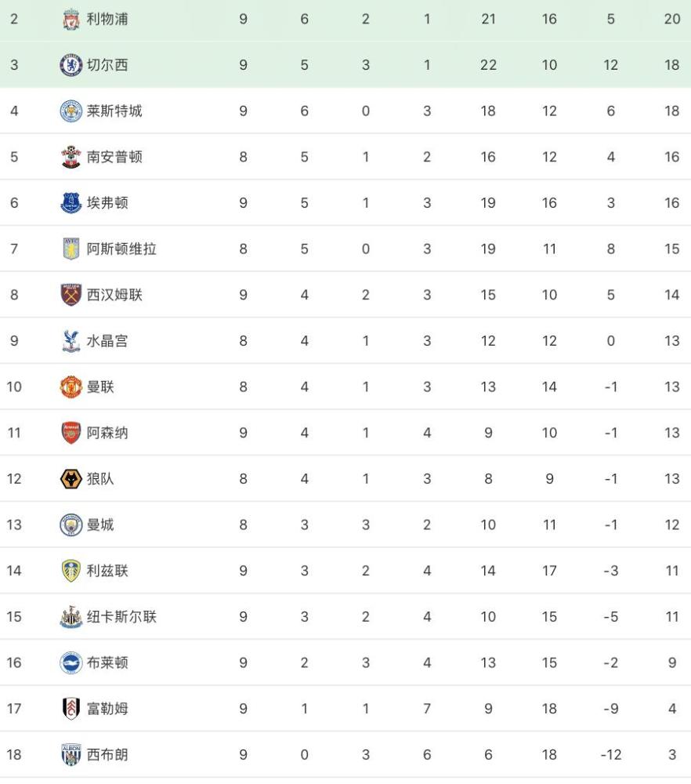Image resolution: width=691 pixels, height=784 pixels.
Task: Click the Arsenal crest icon
Action: coord(71,433)
